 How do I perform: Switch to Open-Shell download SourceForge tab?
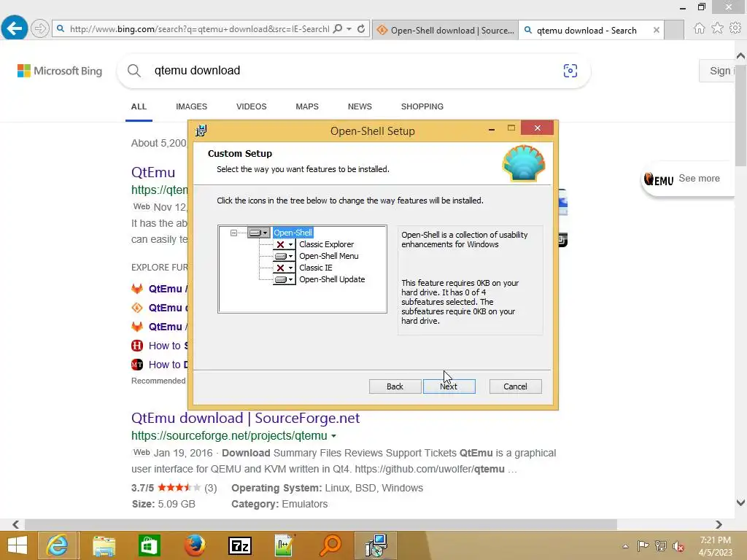pos(445,31)
